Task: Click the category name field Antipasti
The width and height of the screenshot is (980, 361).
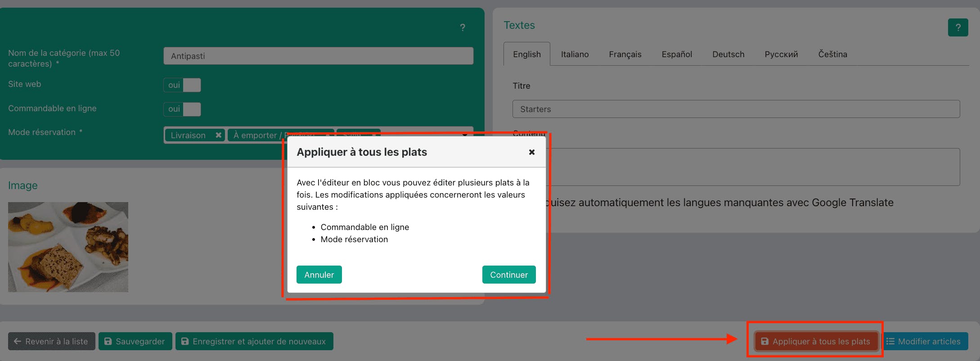Action: tap(318, 56)
